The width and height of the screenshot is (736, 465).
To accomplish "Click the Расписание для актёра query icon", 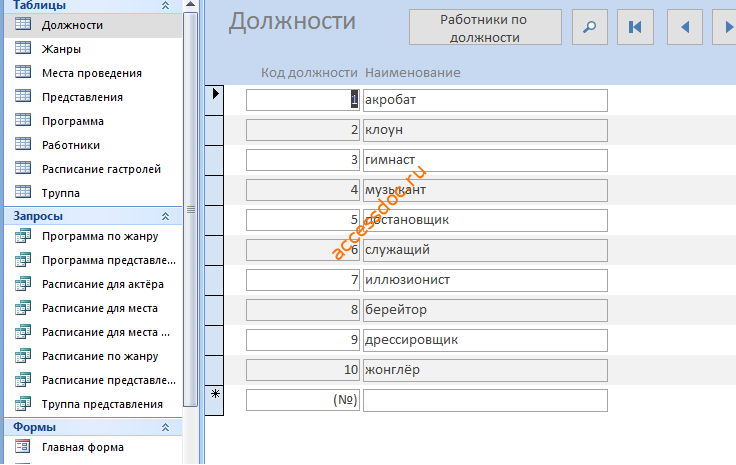I will pyautogui.click(x=23, y=283).
